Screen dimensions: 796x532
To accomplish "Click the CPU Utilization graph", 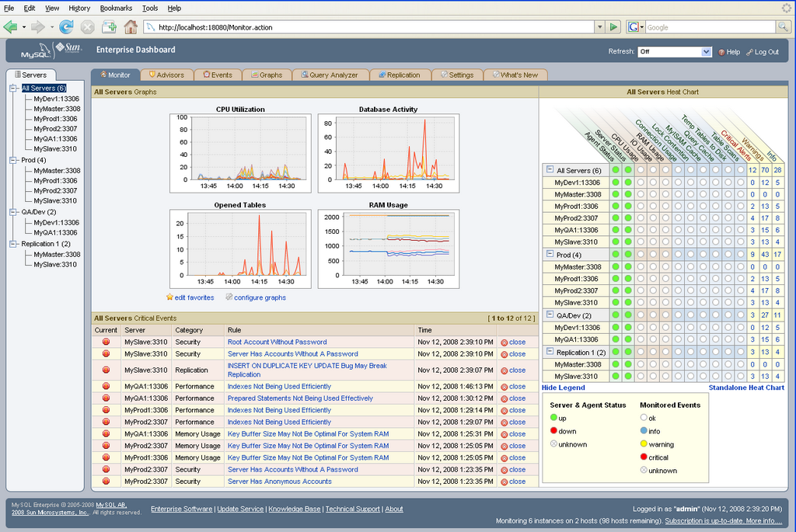I will [x=240, y=152].
